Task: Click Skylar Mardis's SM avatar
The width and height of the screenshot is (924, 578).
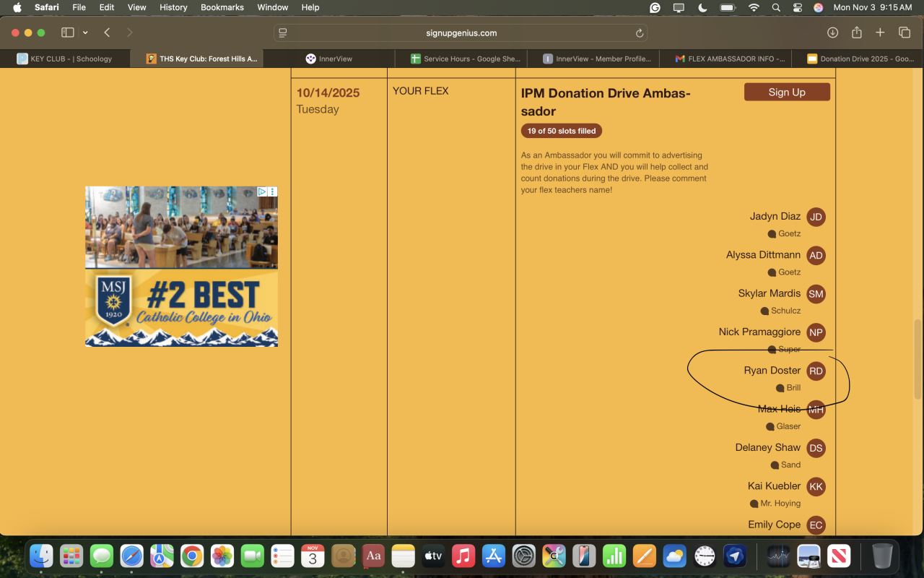Action: click(816, 294)
